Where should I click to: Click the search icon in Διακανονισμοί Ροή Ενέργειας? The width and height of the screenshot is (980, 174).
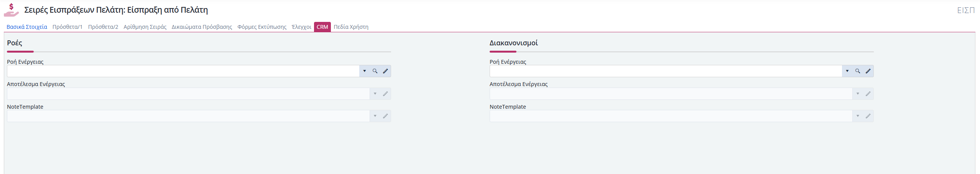tap(858, 71)
